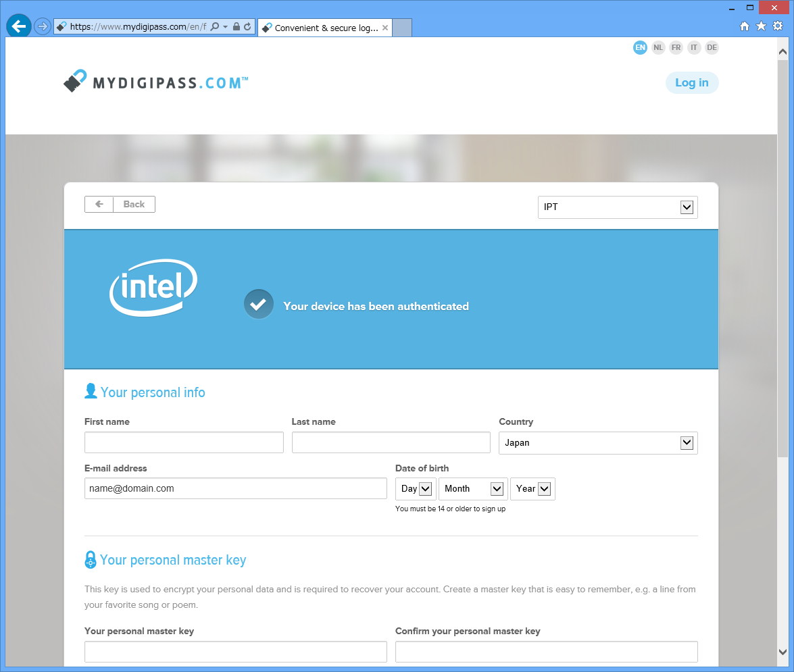
Task: Close the 'Convenient & secure log...' tab
Action: coord(385,28)
